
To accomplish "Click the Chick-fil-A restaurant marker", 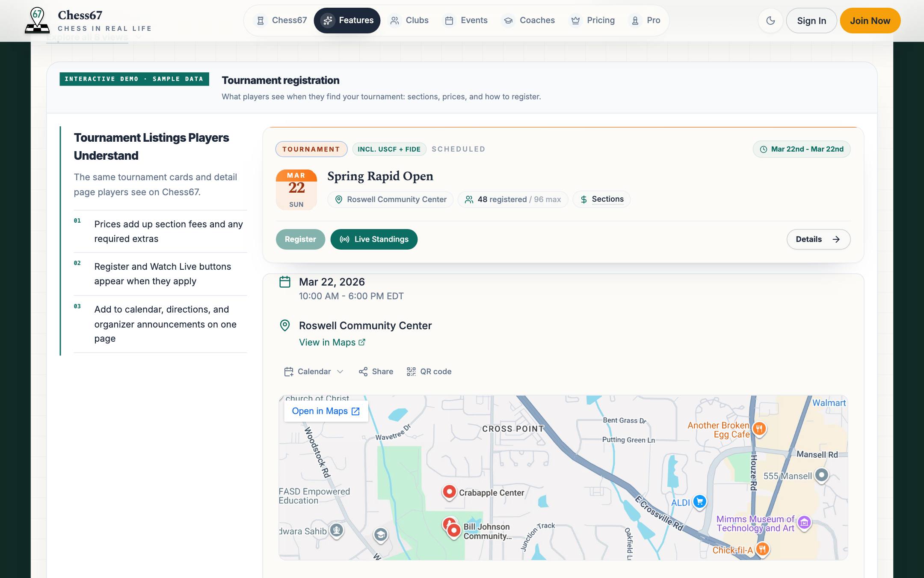I will [762, 549].
